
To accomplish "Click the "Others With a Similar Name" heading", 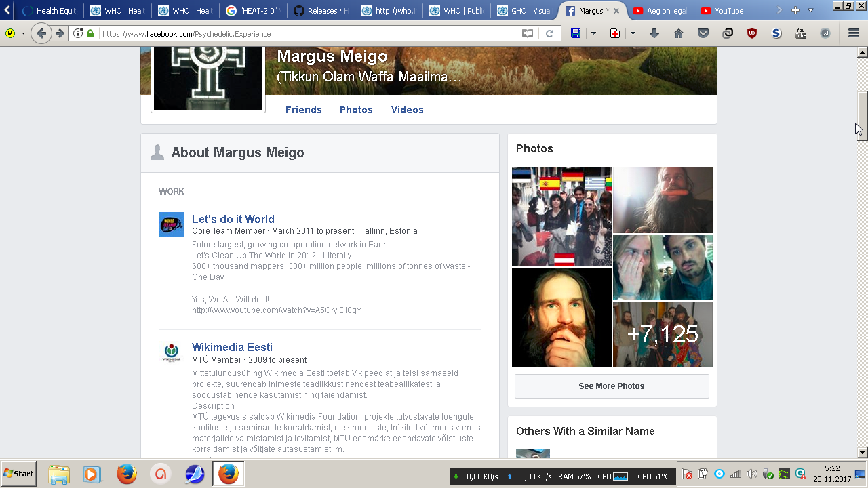I will pos(585,431).
